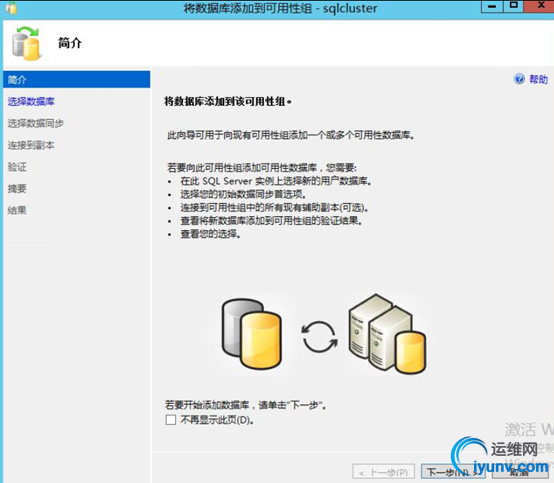Open the 帮助 help link

pyautogui.click(x=538, y=79)
